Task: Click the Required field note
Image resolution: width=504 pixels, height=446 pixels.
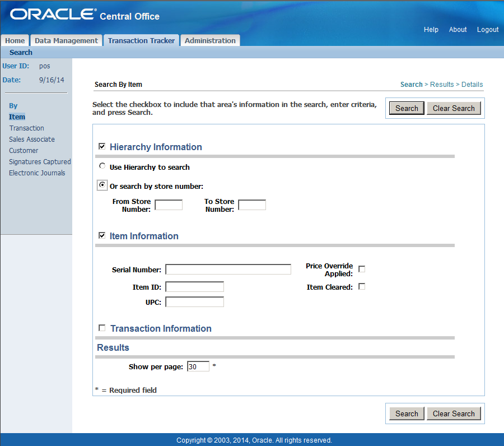Action: [125, 390]
